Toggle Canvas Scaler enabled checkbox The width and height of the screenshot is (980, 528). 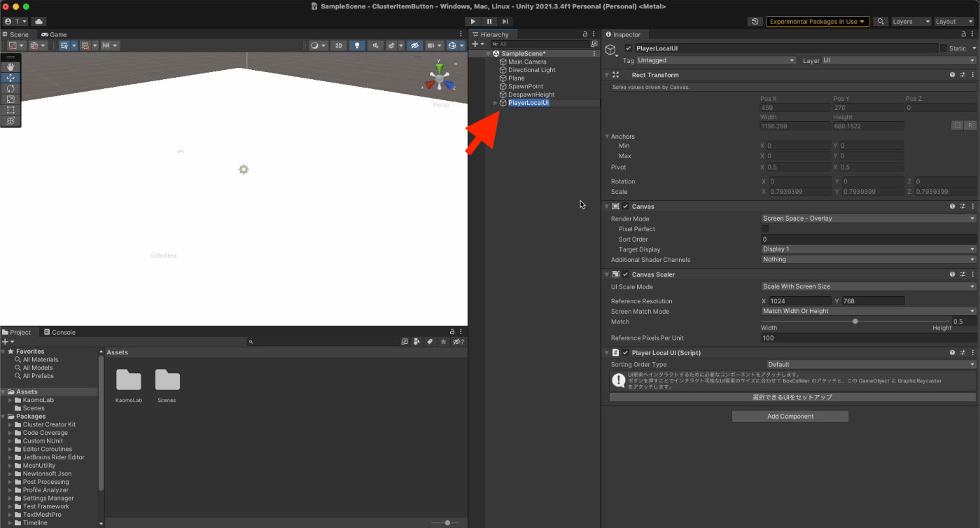626,275
